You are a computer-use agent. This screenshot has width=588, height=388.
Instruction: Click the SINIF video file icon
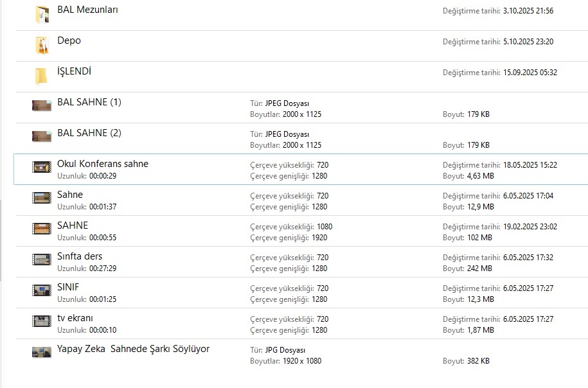pyautogui.click(x=42, y=290)
